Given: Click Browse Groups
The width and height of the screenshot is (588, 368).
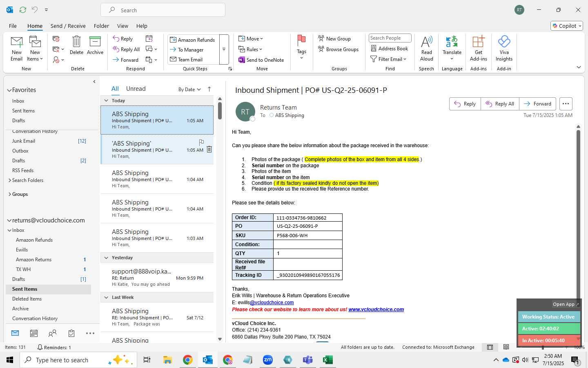Looking at the screenshot, I should tap(339, 49).
